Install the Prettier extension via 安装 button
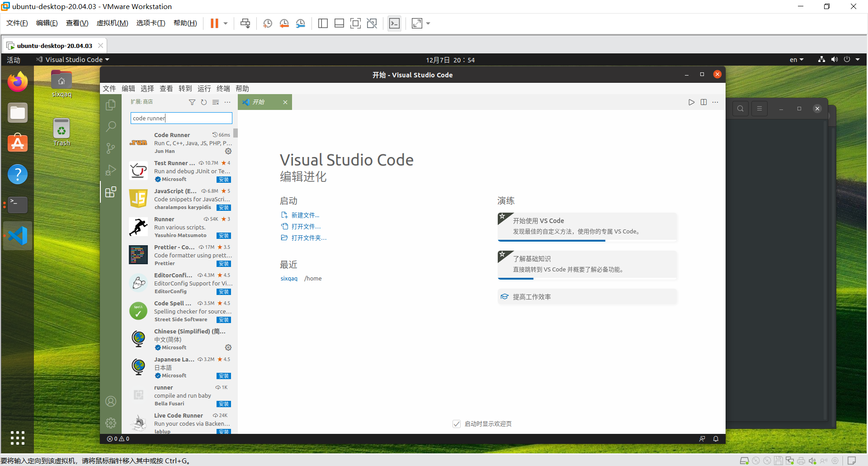The height and width of the screenshot is (466, 868). point(223,264)
